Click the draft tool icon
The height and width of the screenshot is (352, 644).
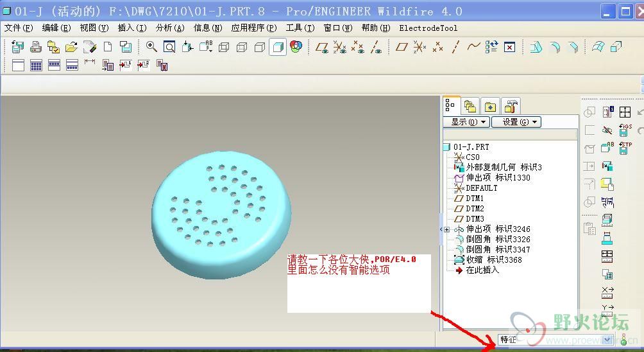[x=536, y=48]
